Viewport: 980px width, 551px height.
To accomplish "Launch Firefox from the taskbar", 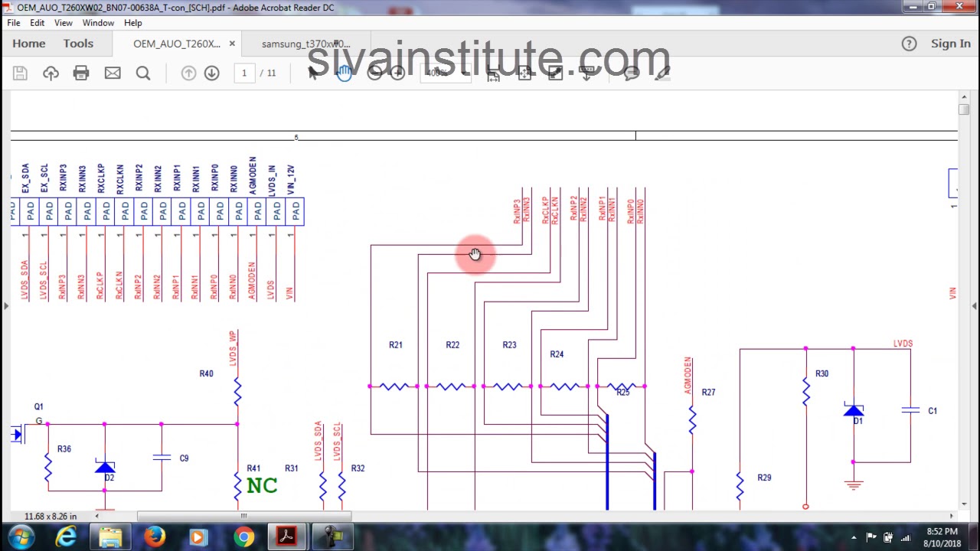I will pos(155,537).
